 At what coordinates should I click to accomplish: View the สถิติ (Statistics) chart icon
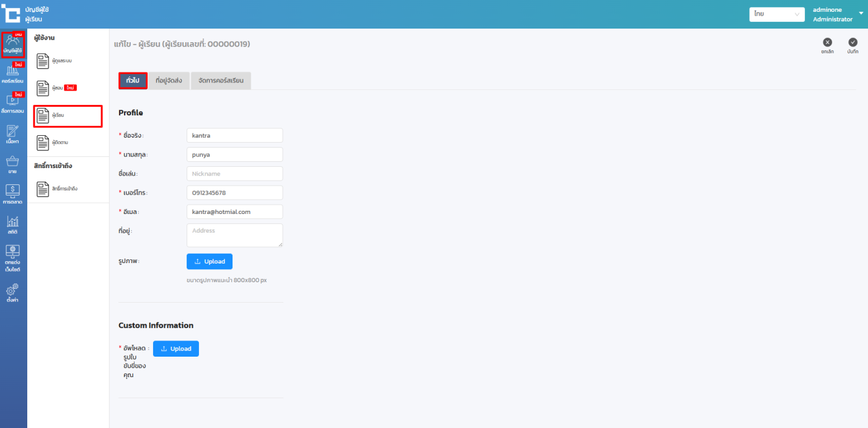[x=12, y=224]
